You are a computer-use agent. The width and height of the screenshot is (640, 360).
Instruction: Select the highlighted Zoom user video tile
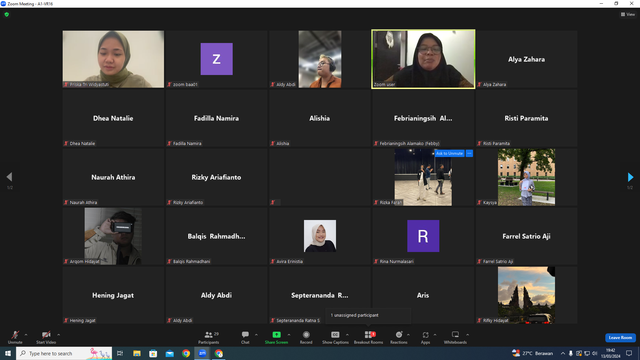[x=423, y=59]
